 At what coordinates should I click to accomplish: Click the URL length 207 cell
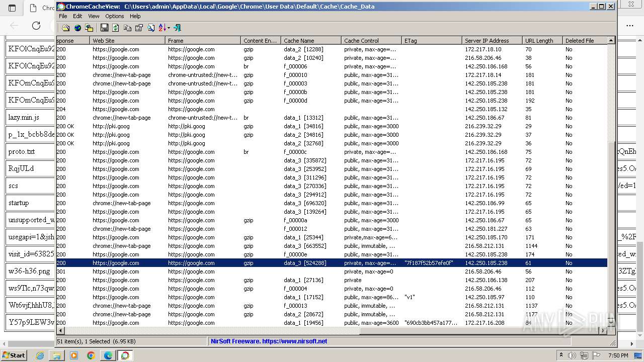pos(530,280)
